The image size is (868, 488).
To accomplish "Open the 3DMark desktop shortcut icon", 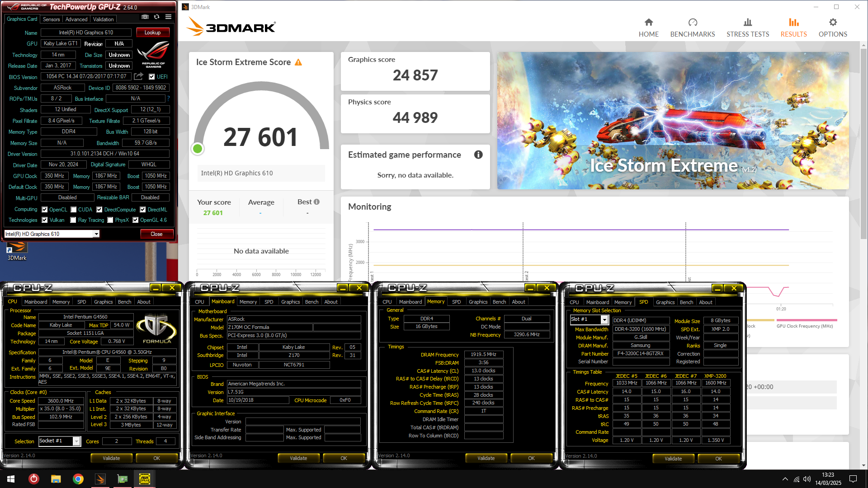I will click(x=17, y=251).
